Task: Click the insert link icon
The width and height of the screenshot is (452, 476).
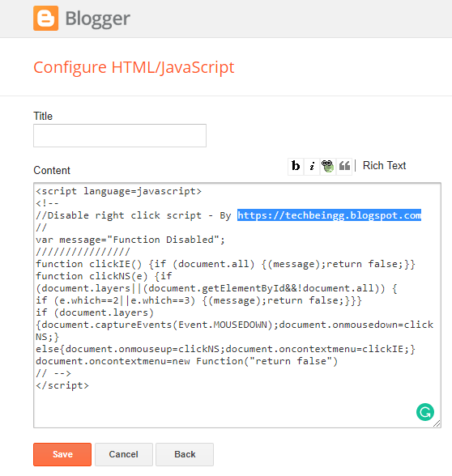Action: point(328,166)
